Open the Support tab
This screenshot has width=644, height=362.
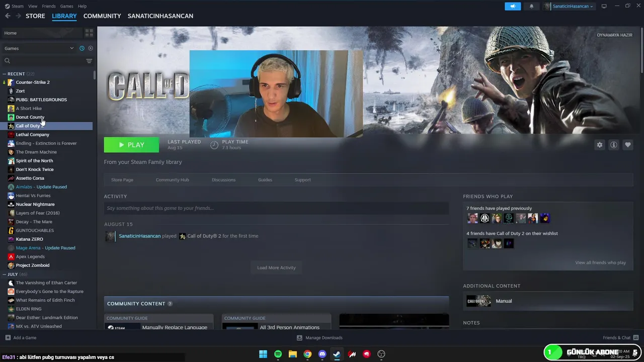coord(302,180)
